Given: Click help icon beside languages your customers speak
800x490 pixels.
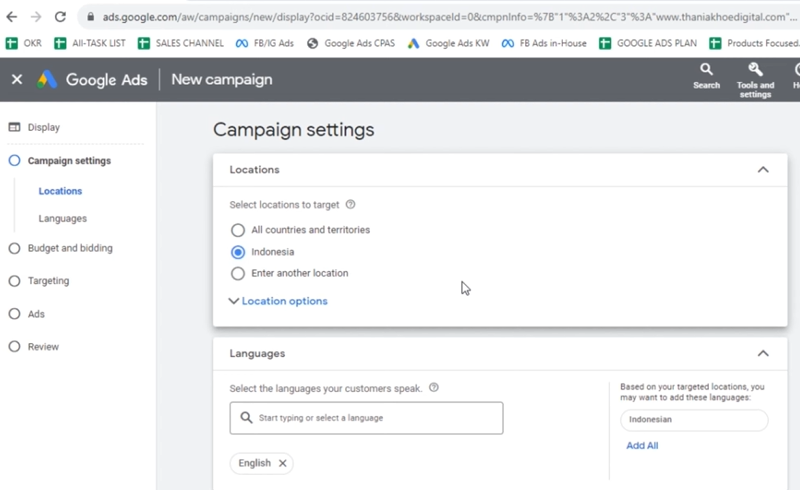Looking at the screenshot, I should pyautogui.click(x=433, y=388).
